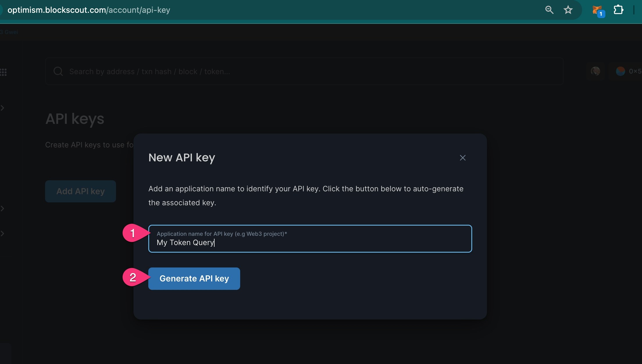Click the address bar zoom magnifier icon
642x364 pixels.
pyautogui.click(x=549, y=10)
